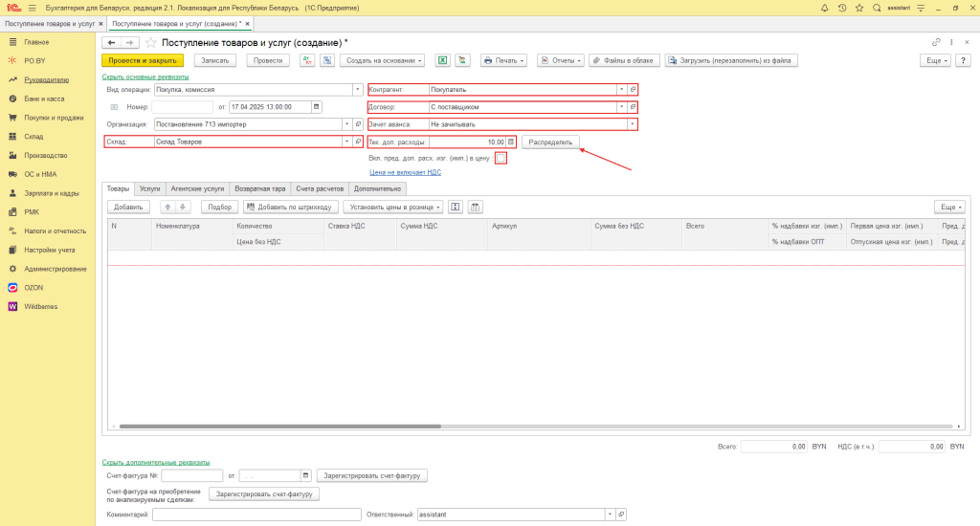Expand Организация dropdown
The height and width of the screenshot is (526, 980).
[346, 124]
